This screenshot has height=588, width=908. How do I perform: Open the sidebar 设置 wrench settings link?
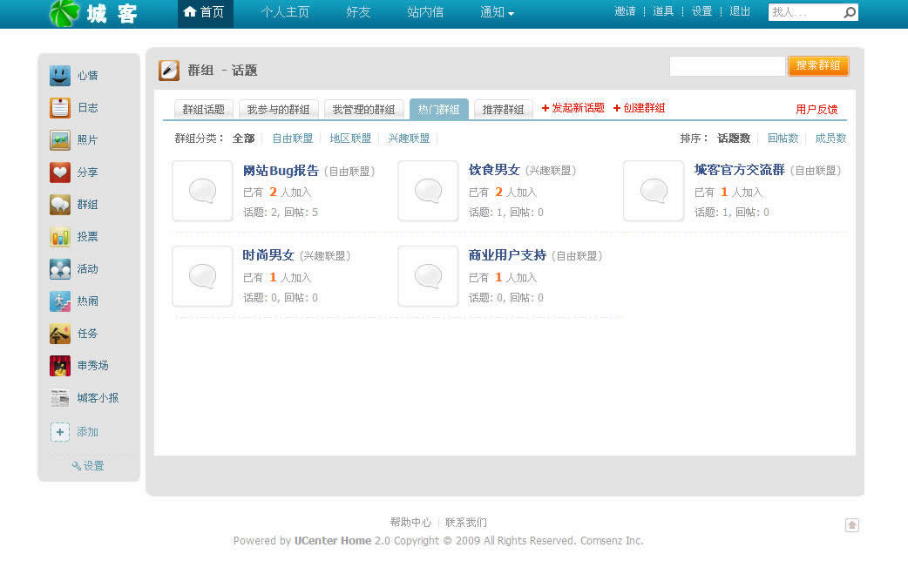tap(88, 466)
